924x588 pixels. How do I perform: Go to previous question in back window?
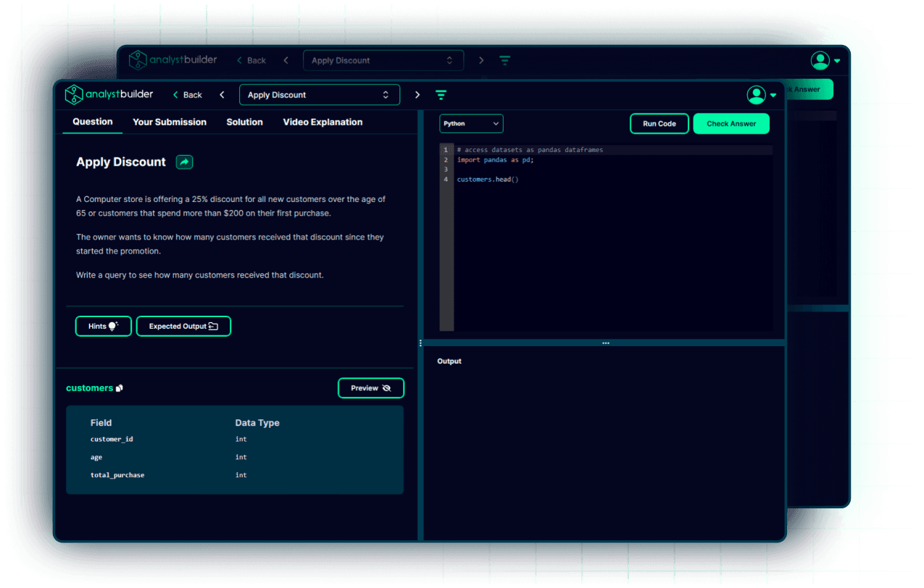point(286,61)
